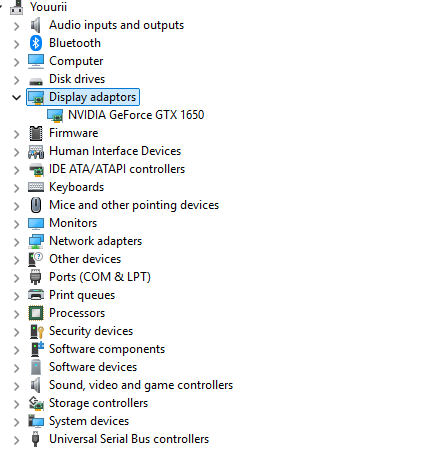This screenshot has height=450, width=440.
Task: Click the Youurii computer root icon
Action: click(17, 7)
